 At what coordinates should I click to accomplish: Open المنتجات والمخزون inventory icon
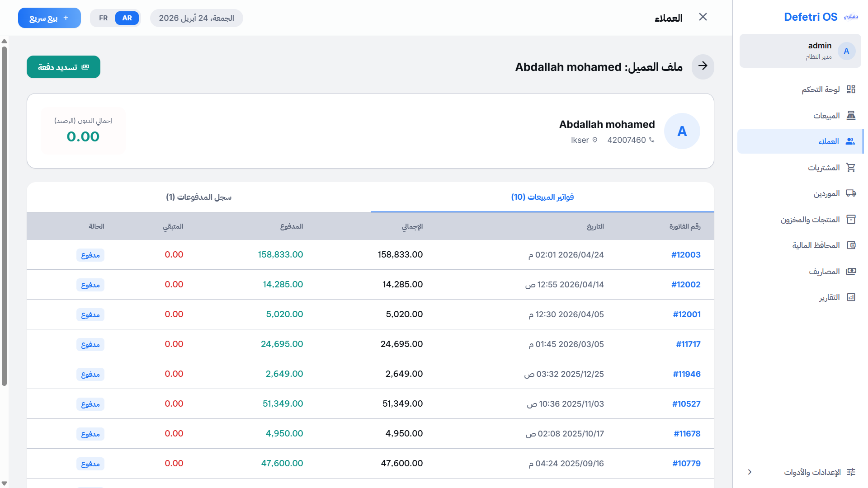pos(851,219)
